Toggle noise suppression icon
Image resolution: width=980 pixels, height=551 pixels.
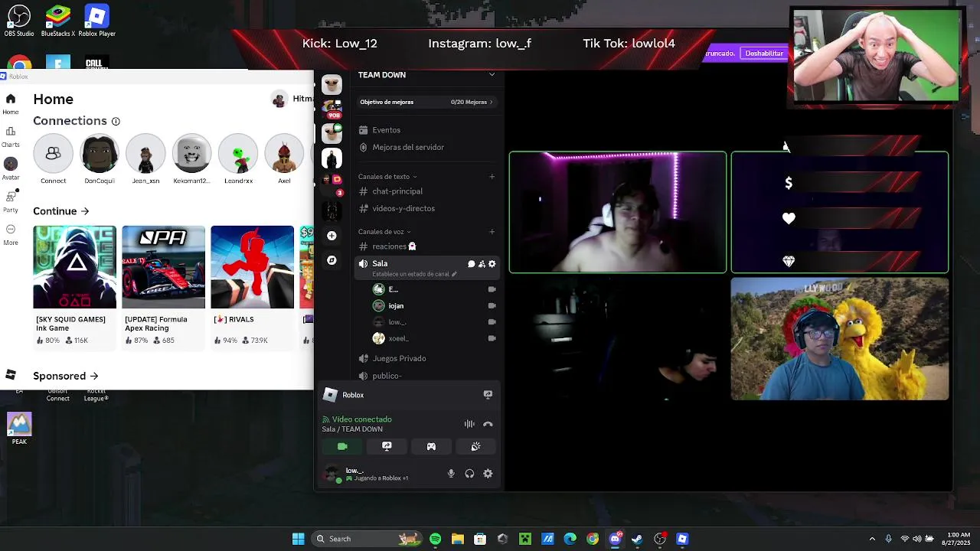[469, 424]
